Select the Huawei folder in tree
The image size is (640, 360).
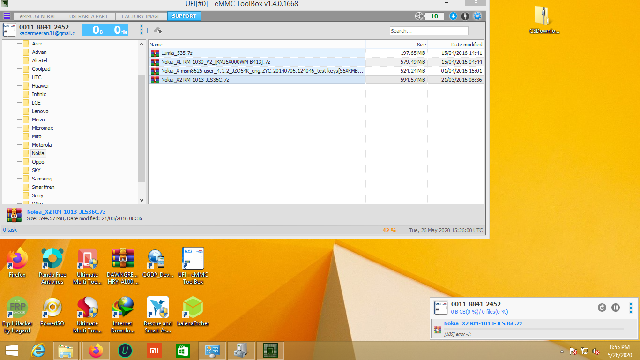(40, 86)
